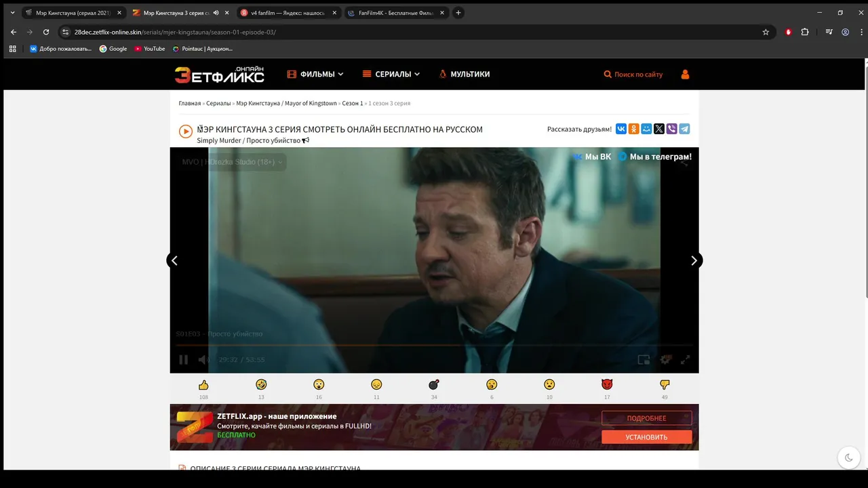Screen dimensions: 868x488
Task: Open the tab search dropdown
Action: coord(12,13)
